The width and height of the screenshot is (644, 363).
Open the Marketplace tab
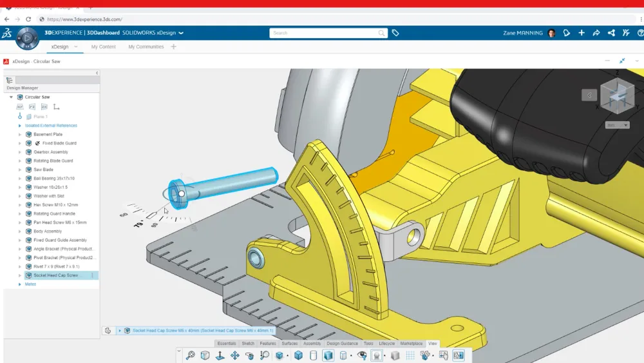point(411,343)
